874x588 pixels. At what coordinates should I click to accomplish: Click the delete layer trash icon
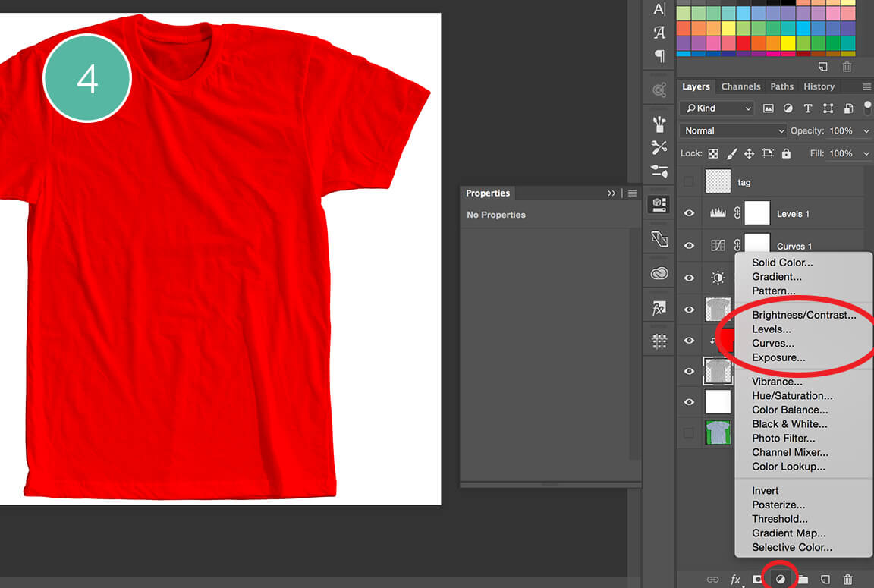click(x=847, y=579)
